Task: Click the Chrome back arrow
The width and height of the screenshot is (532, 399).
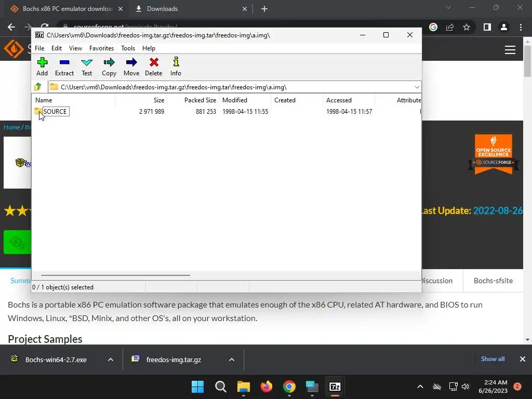Action: point(11,27)
